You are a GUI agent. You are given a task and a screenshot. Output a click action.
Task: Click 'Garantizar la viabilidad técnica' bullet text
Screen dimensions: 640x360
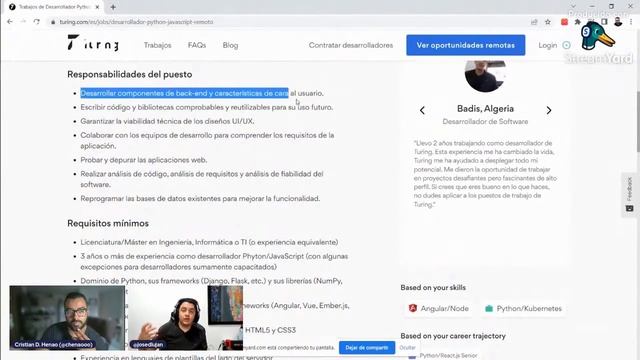pyautogui.click(x=167, y=121)
